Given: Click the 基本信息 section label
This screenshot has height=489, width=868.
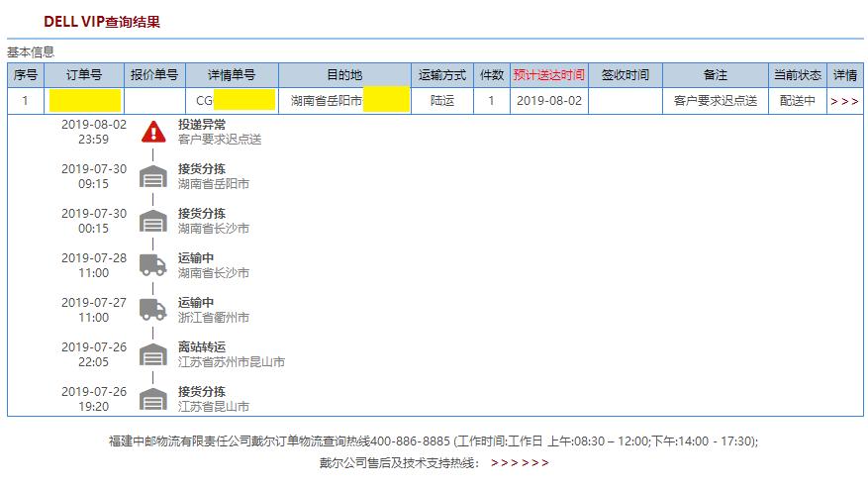Looking at the screenshot, I should pos(31,52).
